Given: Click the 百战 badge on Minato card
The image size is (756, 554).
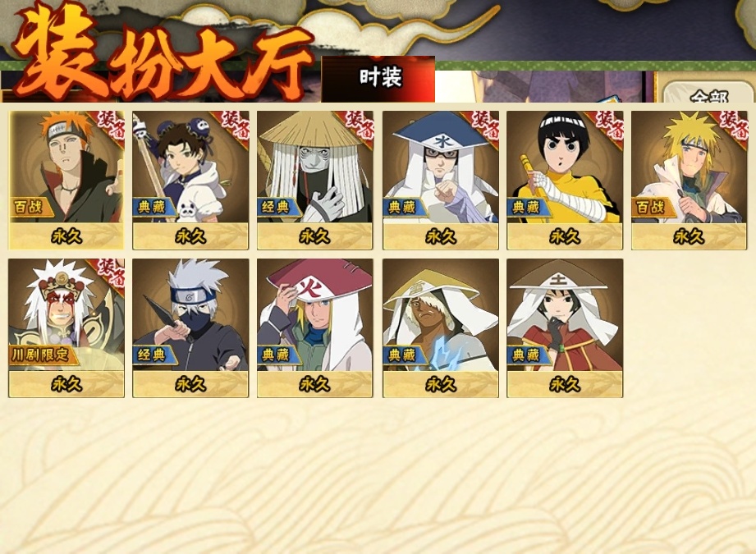Looking at the screenshot, I should (x=651, y=207).
